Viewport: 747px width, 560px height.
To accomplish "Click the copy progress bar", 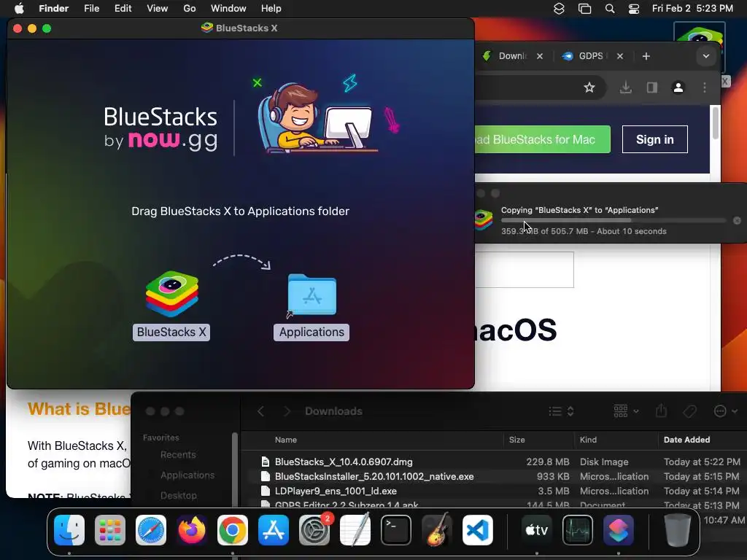I will pyautogui.click(x=614, y=220).
